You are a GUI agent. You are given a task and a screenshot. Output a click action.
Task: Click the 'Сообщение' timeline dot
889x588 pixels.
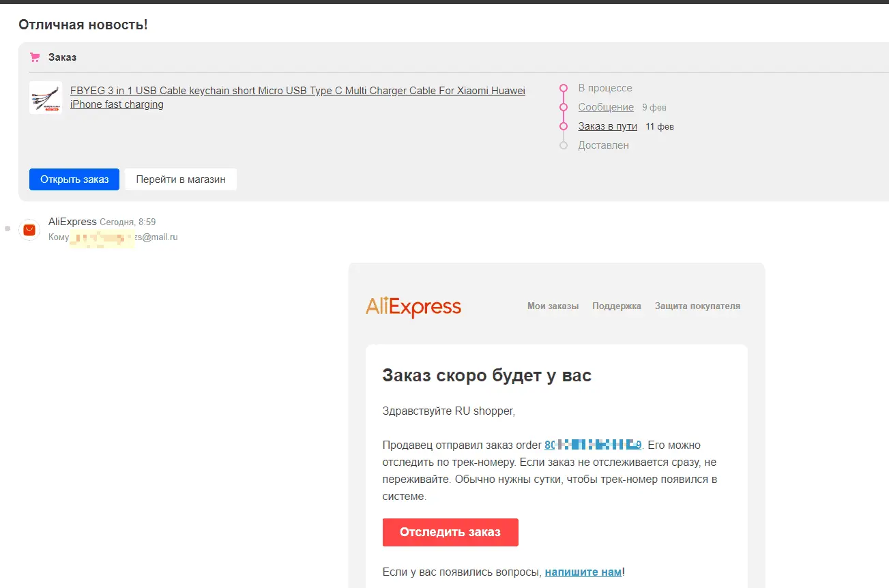pos(564,107)
